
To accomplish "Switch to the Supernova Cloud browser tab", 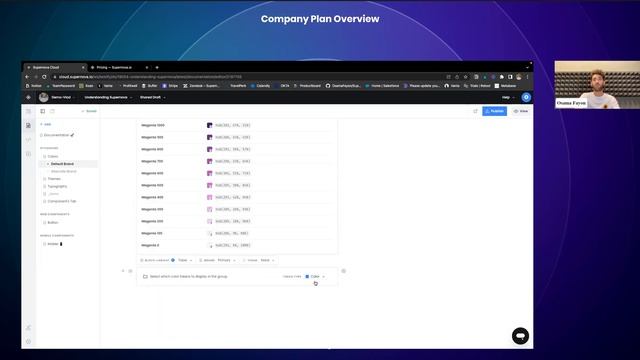I will click(55, 67).
